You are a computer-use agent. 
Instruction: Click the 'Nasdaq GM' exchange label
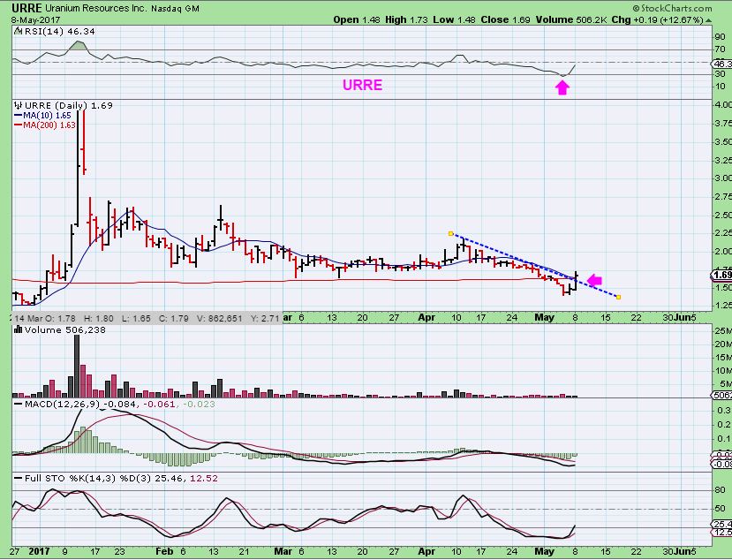(x=175, y=9)
